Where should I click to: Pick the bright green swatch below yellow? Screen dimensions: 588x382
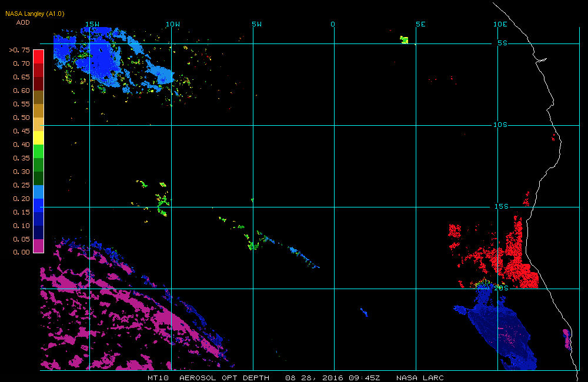[39, 151]
